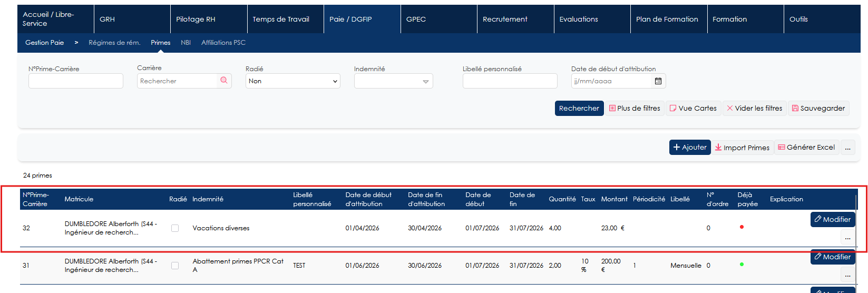Sort by N°Prime-Carrière column header
Image resolution: width=868 pixels, height=293 pixels.
tap(36, 199)
